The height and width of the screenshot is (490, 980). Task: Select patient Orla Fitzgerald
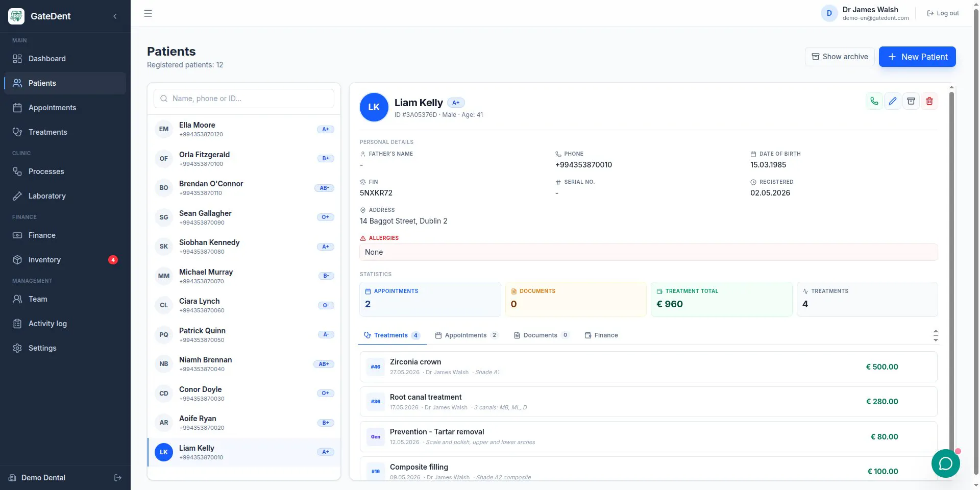click(244, 159)
